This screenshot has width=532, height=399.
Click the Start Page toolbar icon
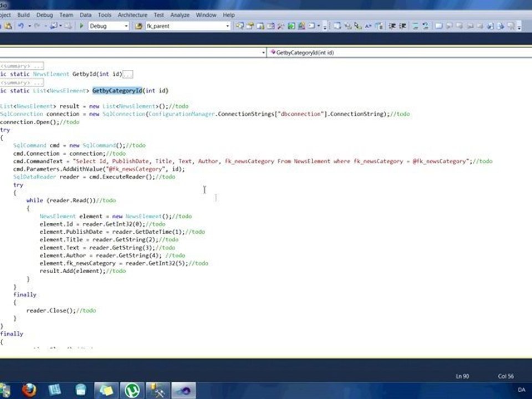tap(291, 26)
